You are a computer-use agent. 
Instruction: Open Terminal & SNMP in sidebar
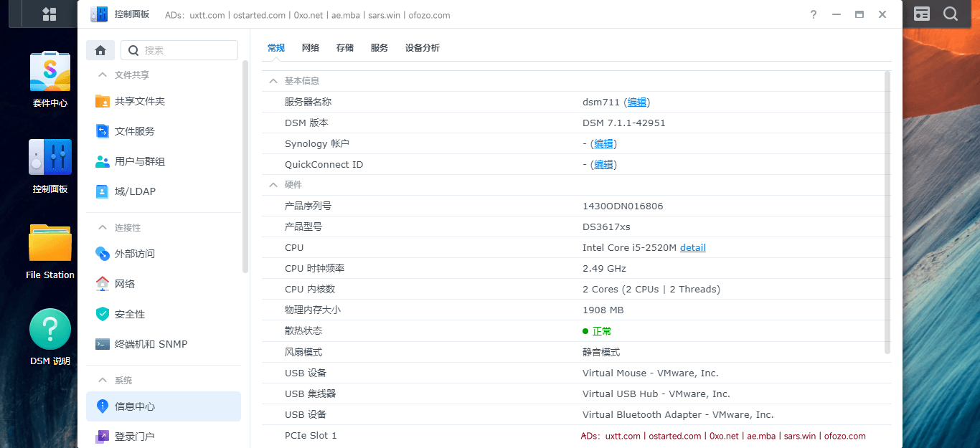(164, 344)
